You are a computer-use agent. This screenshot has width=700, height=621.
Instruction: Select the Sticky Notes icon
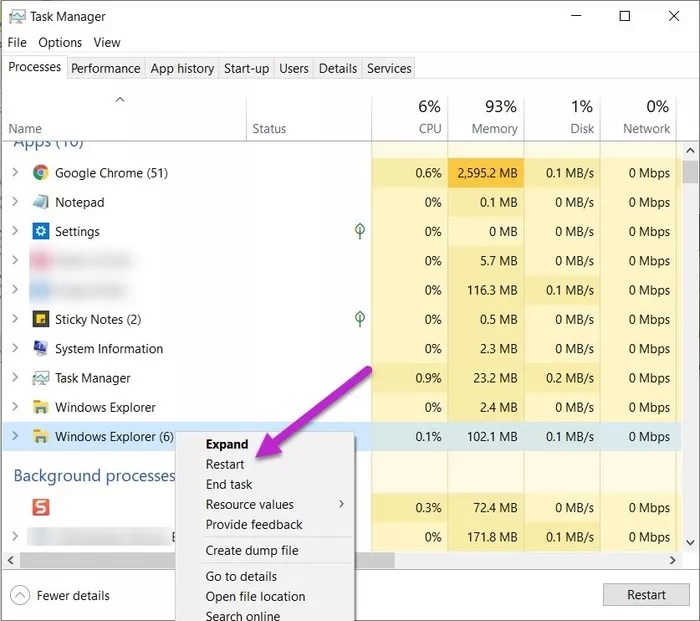pos(41,320)
